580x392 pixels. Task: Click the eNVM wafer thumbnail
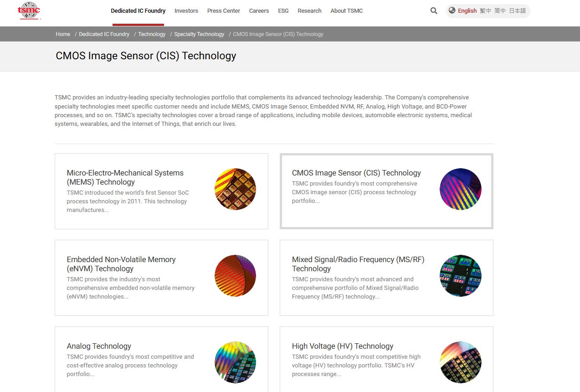point(235,276)
